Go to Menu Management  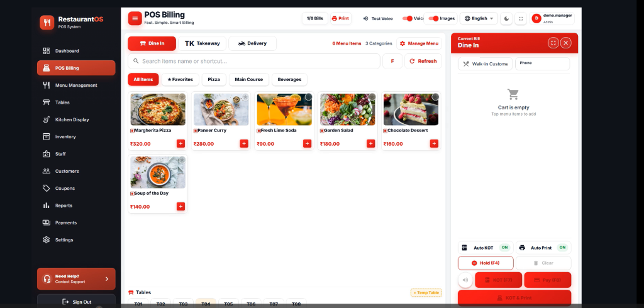tap(76, 85)
